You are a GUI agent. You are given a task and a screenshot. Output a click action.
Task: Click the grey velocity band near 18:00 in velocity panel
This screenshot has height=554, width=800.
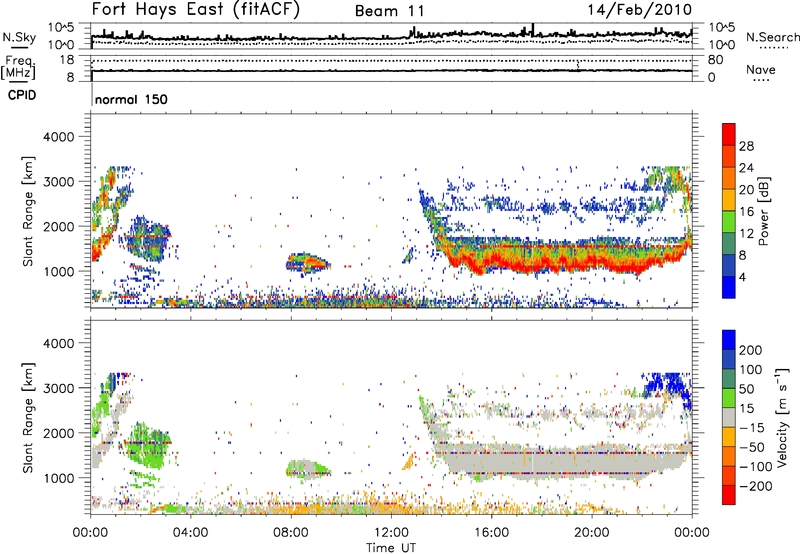click(x=541, y=463)
